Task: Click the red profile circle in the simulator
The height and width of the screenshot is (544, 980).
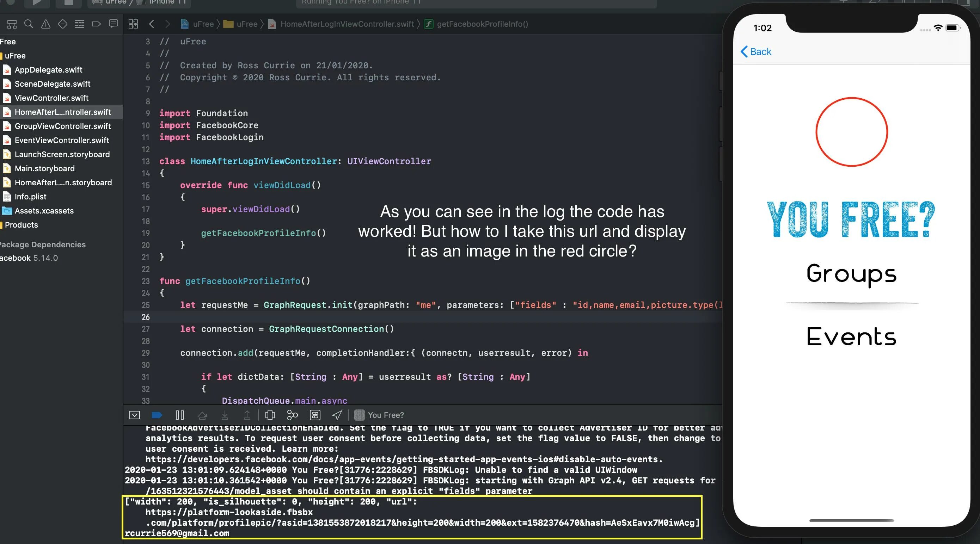Action: click(851, 132)
